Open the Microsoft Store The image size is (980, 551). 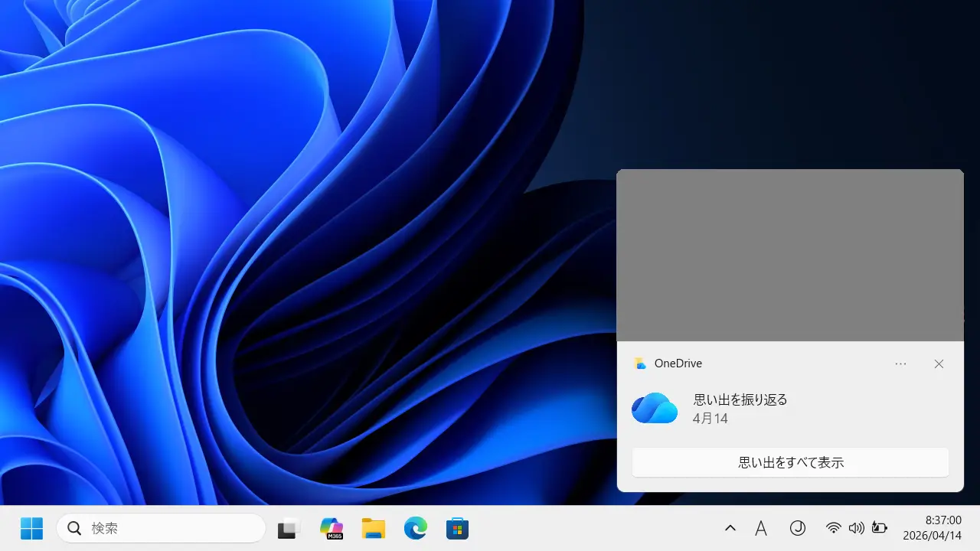(457, 528)
